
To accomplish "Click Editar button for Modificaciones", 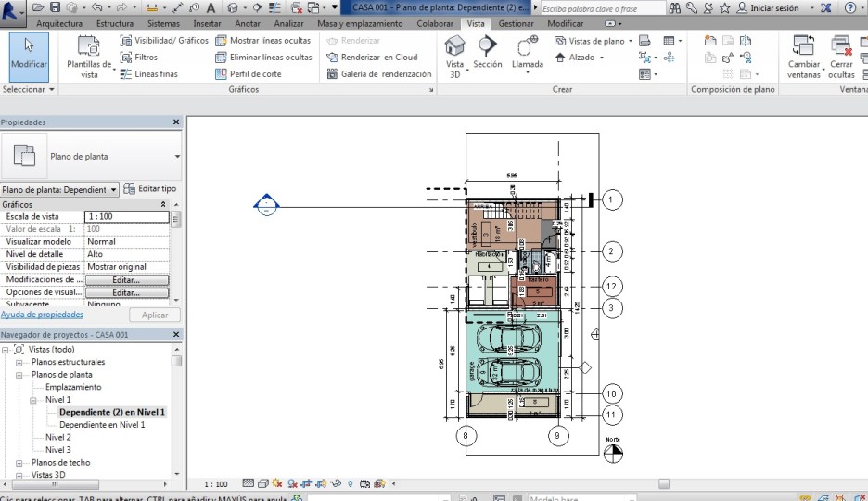I will [x=126, y=279].
